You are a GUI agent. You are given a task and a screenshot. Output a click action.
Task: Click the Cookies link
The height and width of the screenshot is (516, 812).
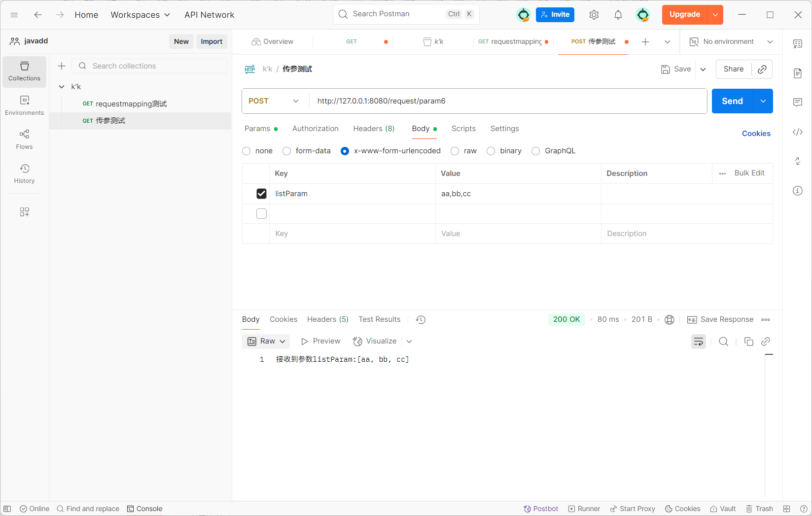click(x=756, y=134)
